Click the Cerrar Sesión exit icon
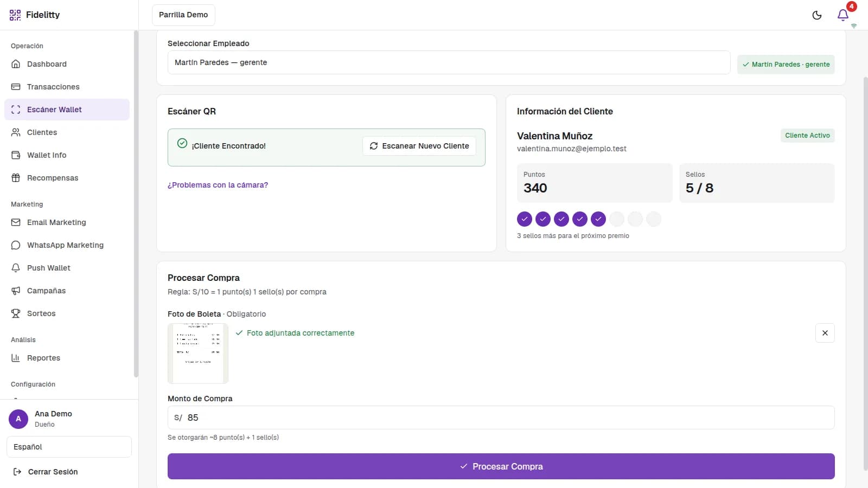The image size is (868, 488). (x=17, y=472)
